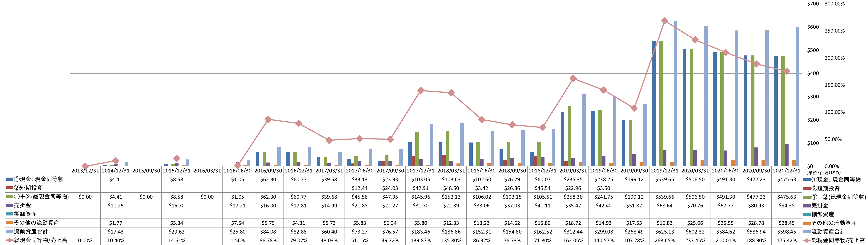Click the date label 2018/09/30
The height and width of the screenshot is (245, 868).
coord(512,171)
